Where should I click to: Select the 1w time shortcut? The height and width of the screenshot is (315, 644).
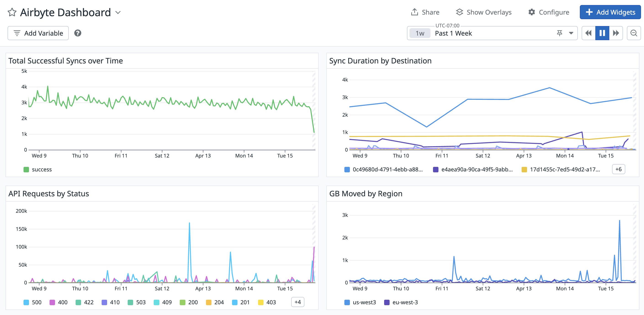pyautogui.click(x=420, y=33)
